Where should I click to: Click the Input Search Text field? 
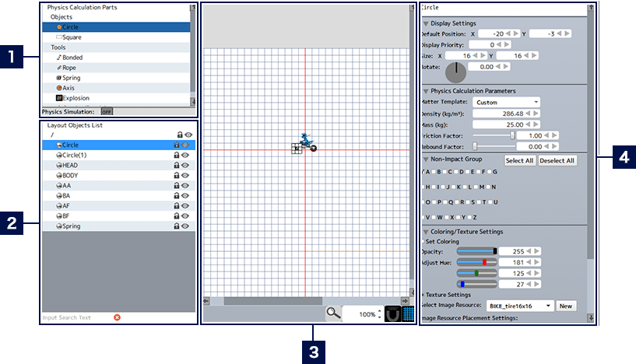pyautogui.click(x=77, y=318)
